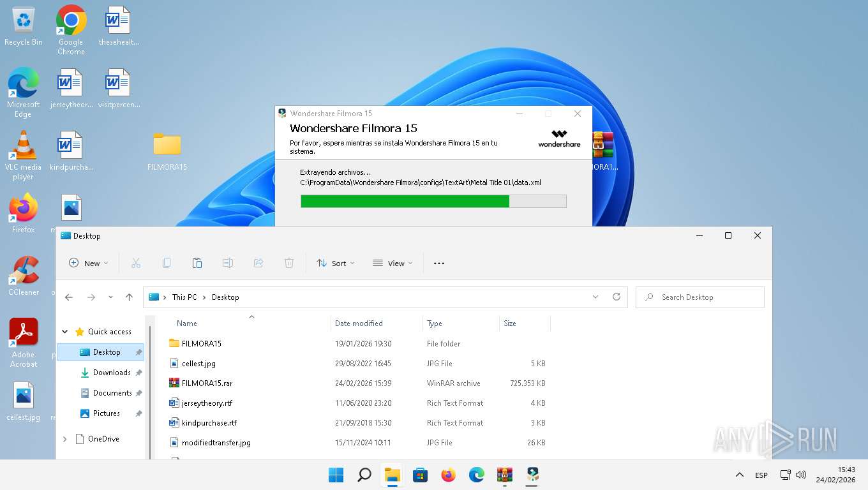Click ESP language indicator in tray
The width and height of the screenshot is (868, 490).
pos(761,475)
